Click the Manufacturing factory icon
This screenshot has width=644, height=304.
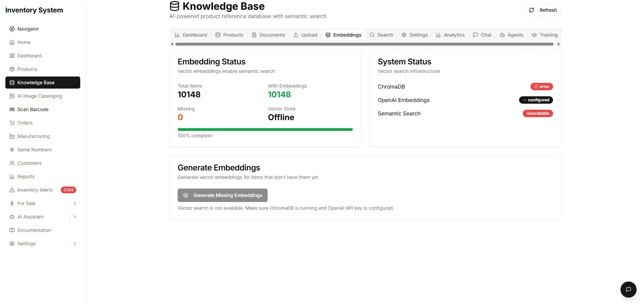pos(12,136)
